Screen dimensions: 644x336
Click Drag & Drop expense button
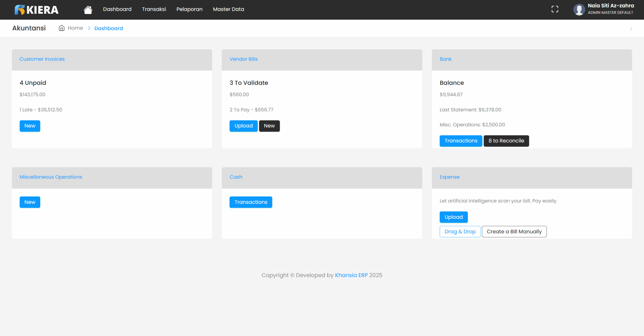coord(460,232)
